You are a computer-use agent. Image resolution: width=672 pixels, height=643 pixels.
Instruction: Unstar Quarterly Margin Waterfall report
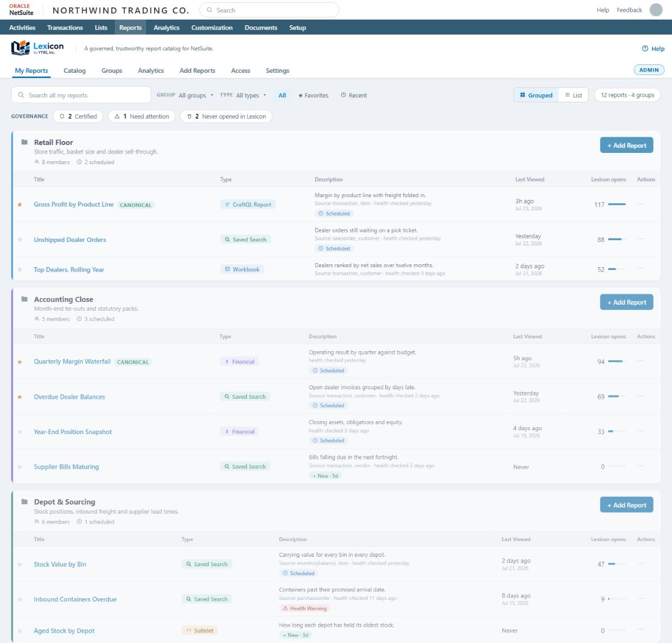20,362
